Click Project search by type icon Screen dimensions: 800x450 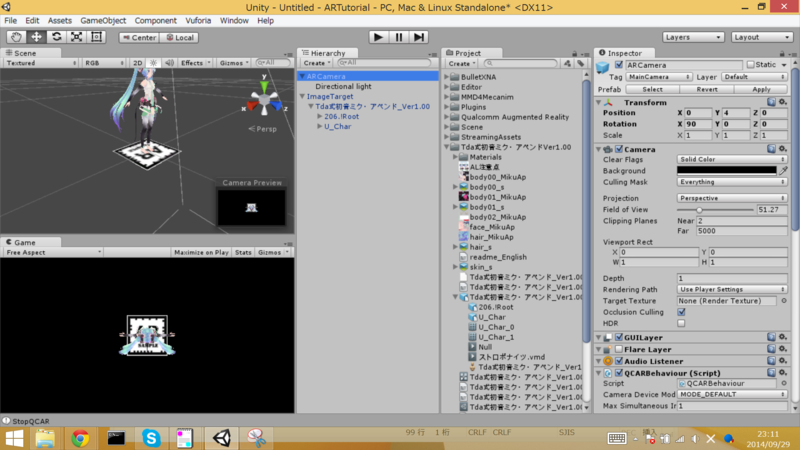(x=567, y=63)
